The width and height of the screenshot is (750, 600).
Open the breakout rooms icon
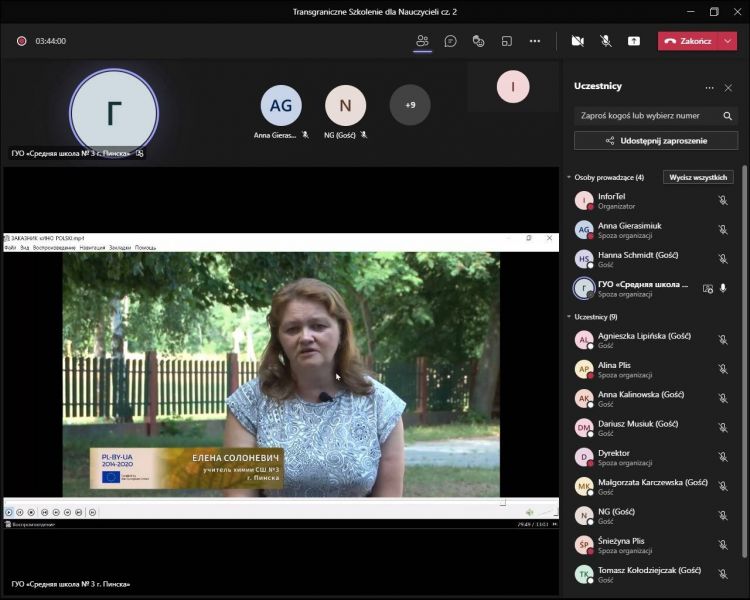(506, 41)
